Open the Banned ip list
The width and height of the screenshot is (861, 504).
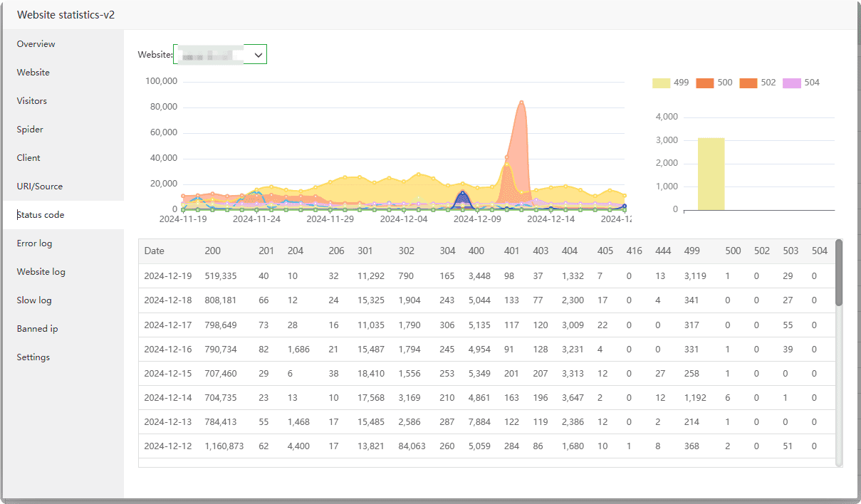(37, 329)
